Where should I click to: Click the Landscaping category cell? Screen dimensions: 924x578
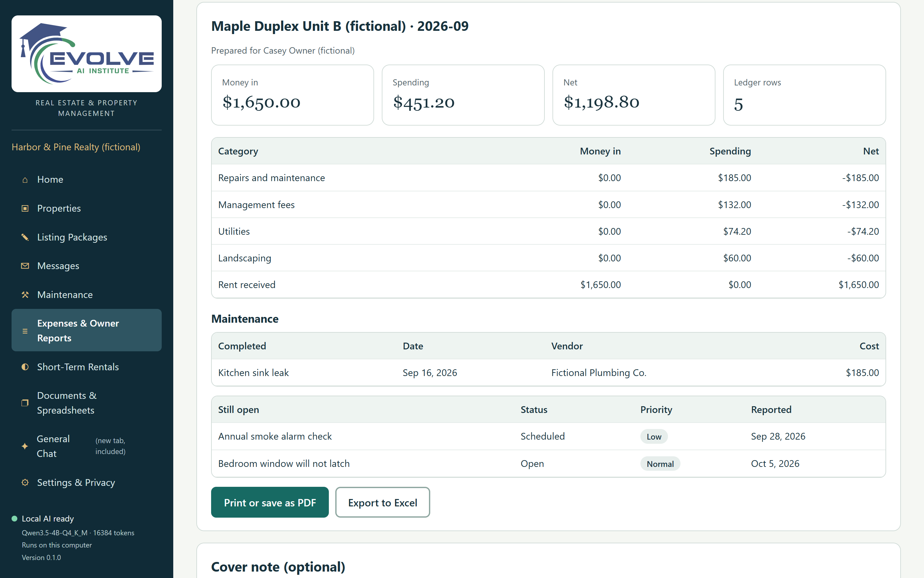click(x=245, y=258)
